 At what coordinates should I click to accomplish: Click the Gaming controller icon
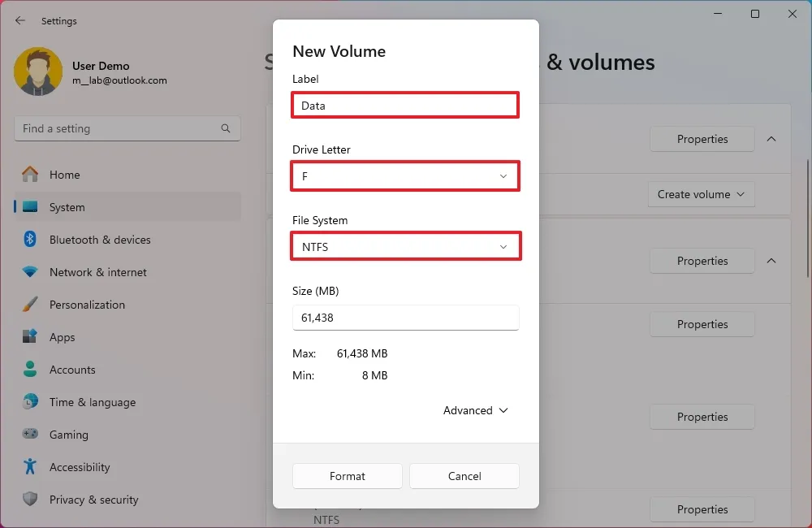point(30,435)
